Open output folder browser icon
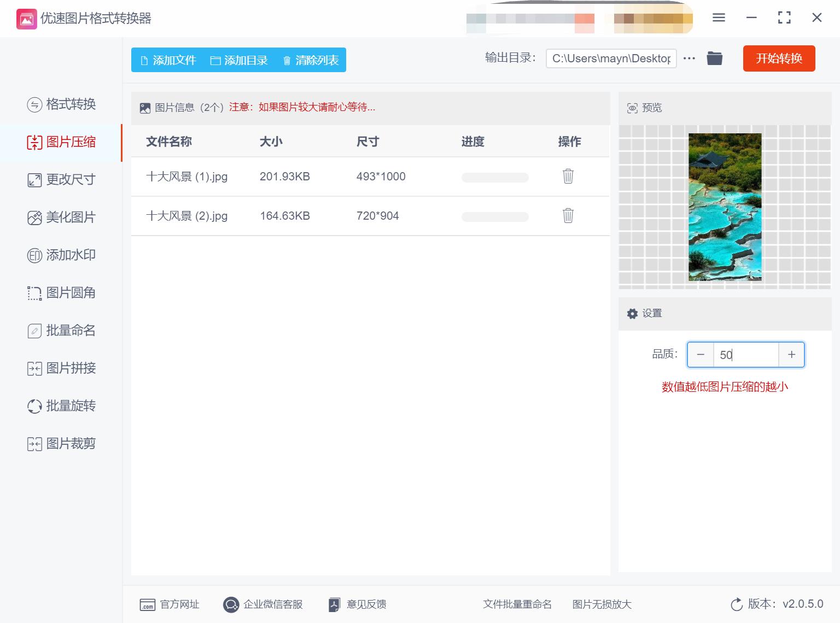 pos(714,58)
